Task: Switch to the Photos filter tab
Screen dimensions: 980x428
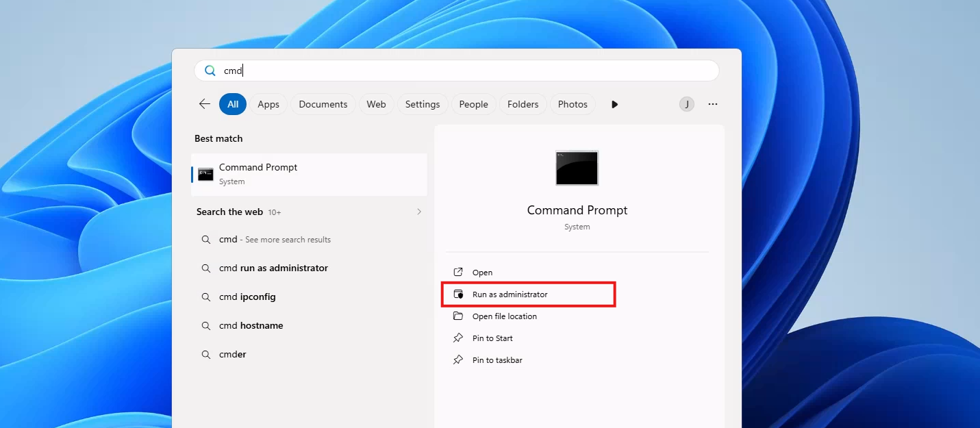Action: (x=573, y=104)
